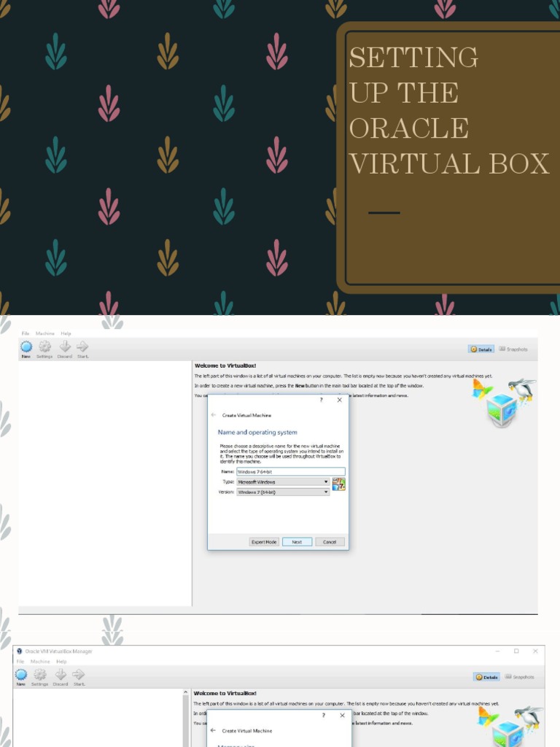Click back arrow in Name and operating system dialog
560x747 pixels.
tap(214, 415)
